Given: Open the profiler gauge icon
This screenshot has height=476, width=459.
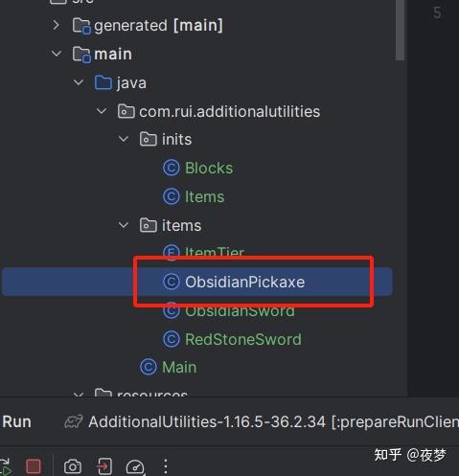Looking at the screenshot, I should coord(135,467).
